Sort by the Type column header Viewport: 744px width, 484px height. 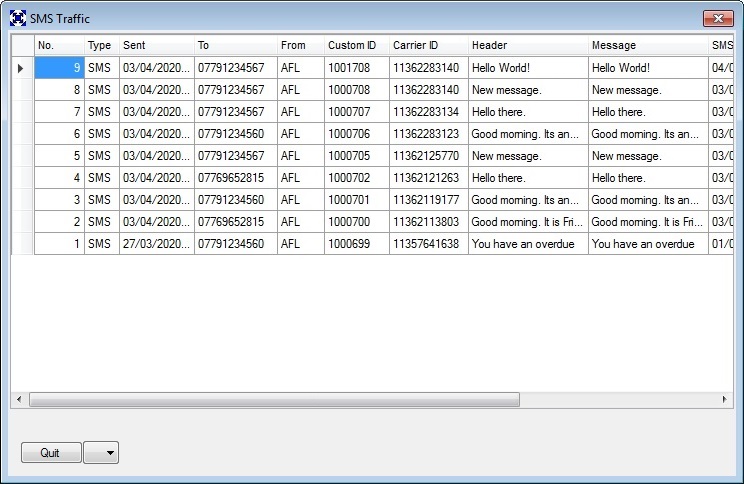pyautogui.click(x=102, y=46)
